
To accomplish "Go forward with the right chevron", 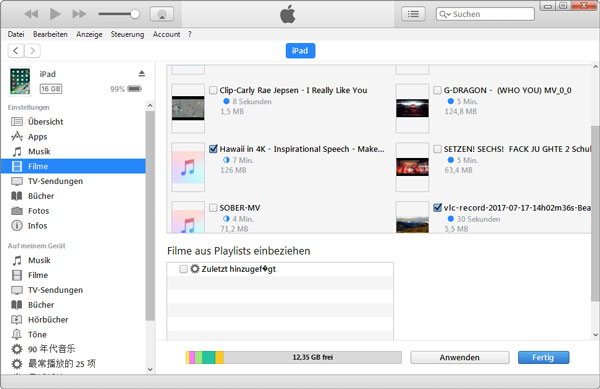I will click(x=32, y=50).
